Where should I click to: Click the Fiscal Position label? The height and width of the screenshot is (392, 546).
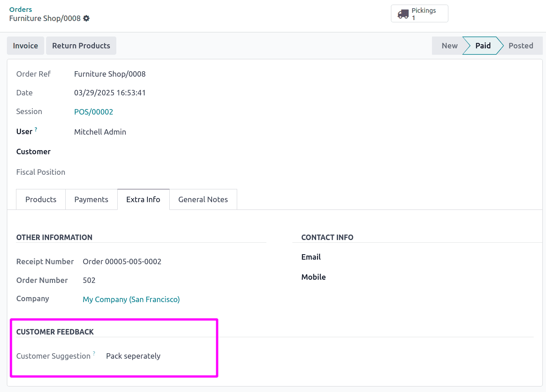tap(41, 172)
